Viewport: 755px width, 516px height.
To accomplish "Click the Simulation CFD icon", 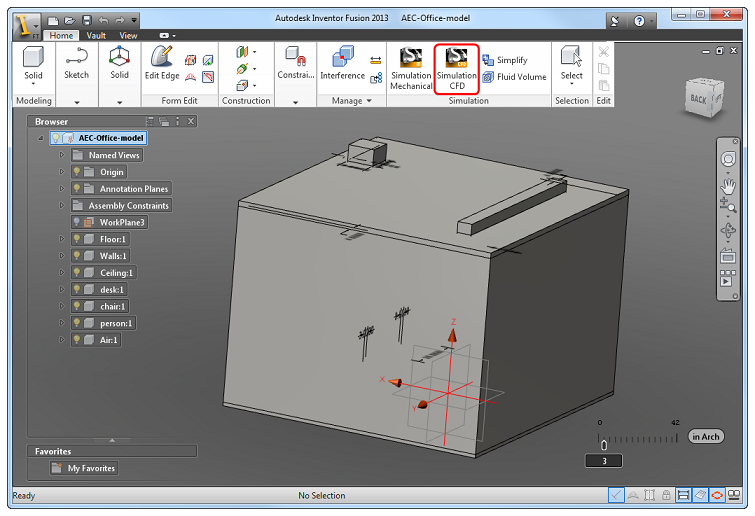I will coord(456,57).
